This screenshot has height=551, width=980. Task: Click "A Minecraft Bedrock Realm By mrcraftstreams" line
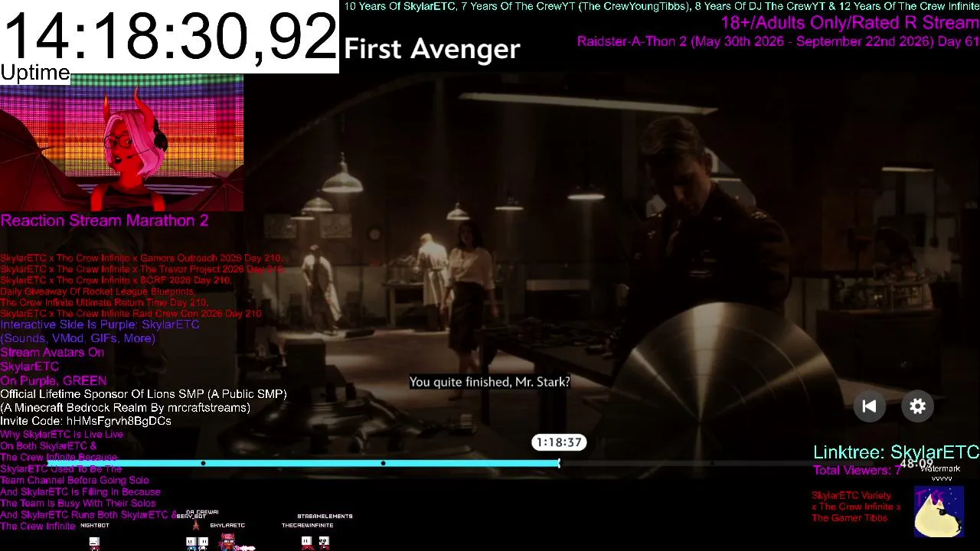click(x=125, y=408)
